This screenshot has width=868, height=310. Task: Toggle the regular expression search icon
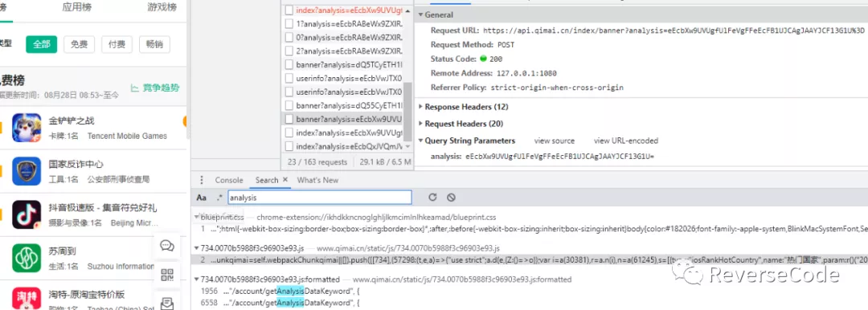[219, 197]
